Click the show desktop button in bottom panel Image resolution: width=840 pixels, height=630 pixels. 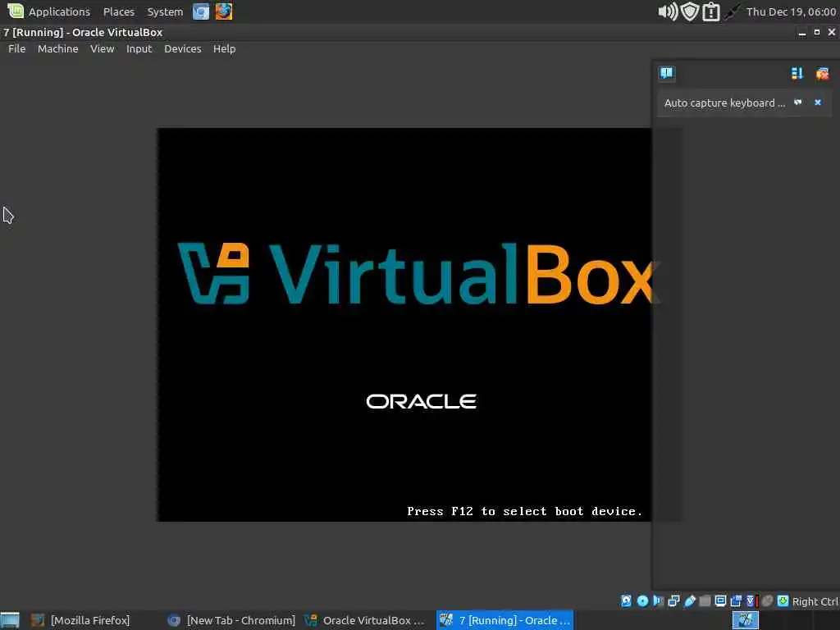point(10,620)
